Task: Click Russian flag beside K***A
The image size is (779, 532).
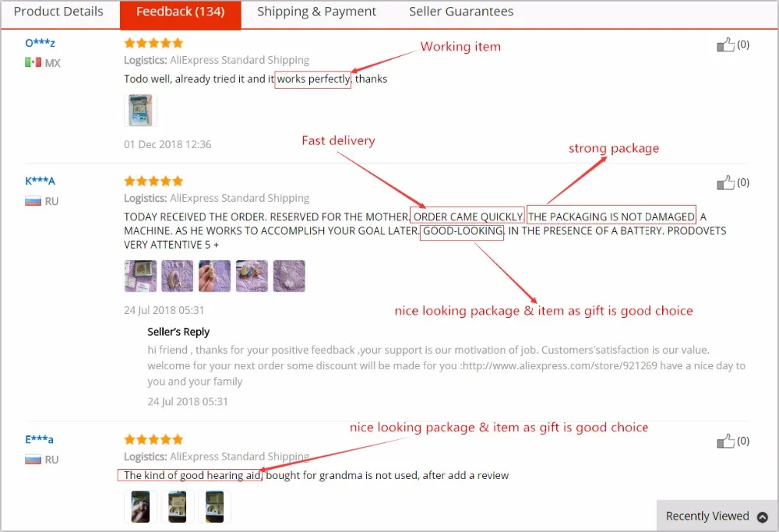Action: click(33, 201)
